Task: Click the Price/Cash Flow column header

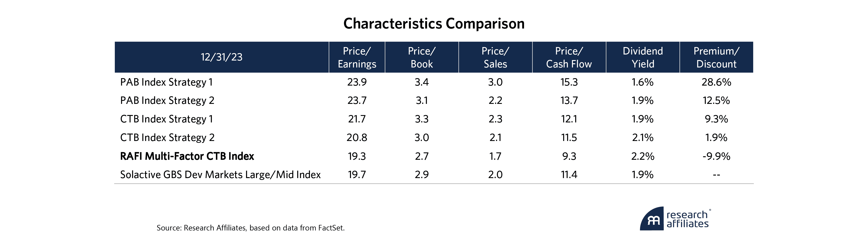Action: (x=569, y=57)
